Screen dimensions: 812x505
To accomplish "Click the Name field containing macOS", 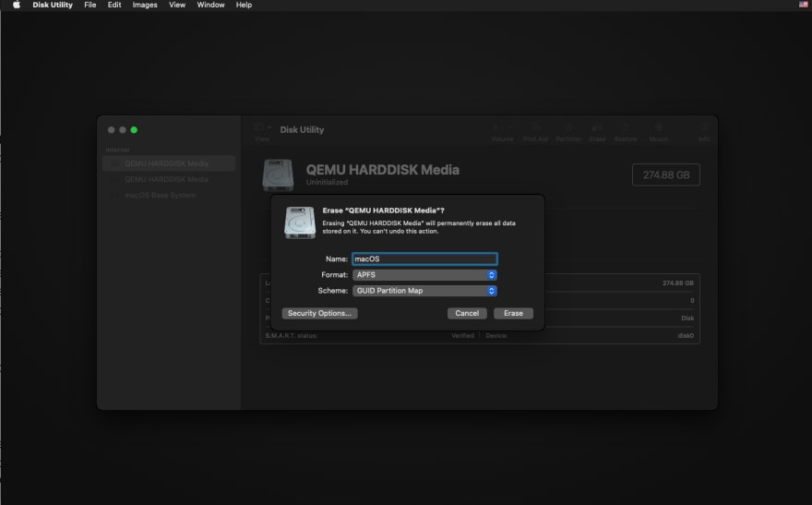I will tap(424, 259).
